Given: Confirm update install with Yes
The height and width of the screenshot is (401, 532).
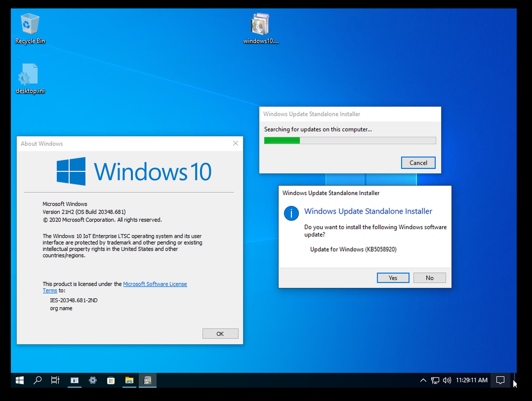Looking at the screenshot, I should click(393, 278).
